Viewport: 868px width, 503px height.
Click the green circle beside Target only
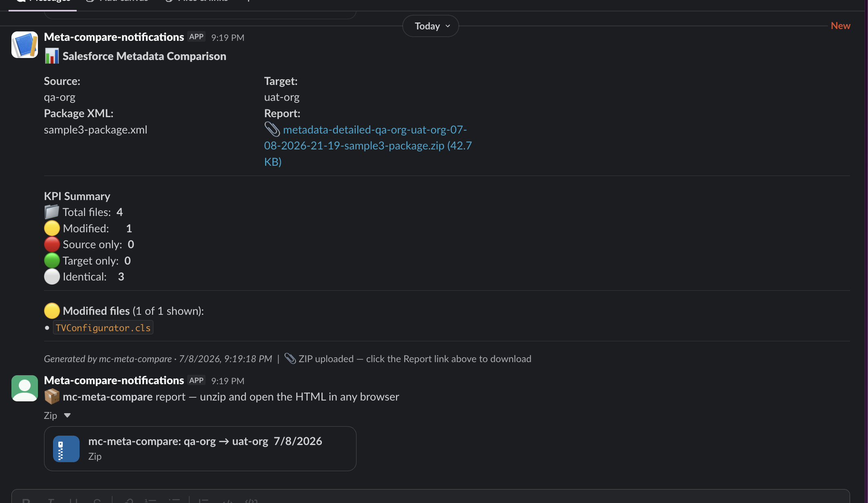(52, 260)
